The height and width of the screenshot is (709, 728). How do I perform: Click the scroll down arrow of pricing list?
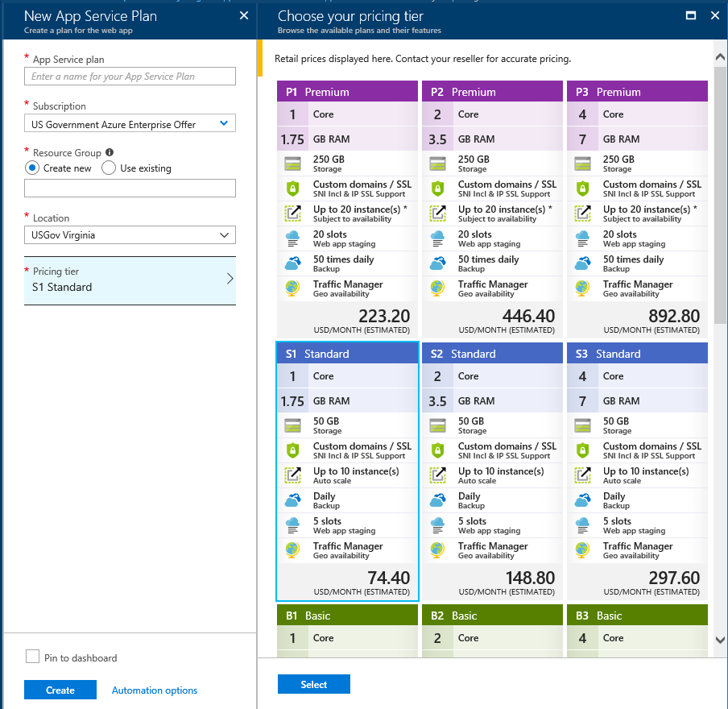pyautogui.click(x=720, y=640)
